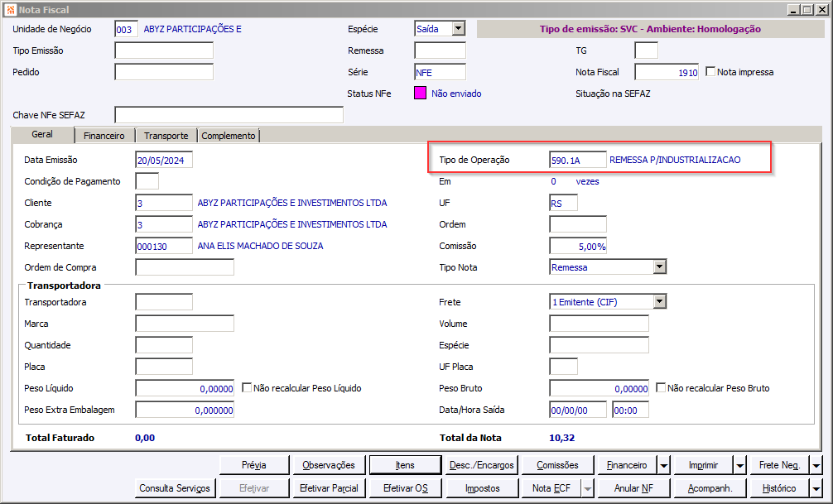Click the Anular NF button
Screen dimensions: 833x504
coord(633,488)
